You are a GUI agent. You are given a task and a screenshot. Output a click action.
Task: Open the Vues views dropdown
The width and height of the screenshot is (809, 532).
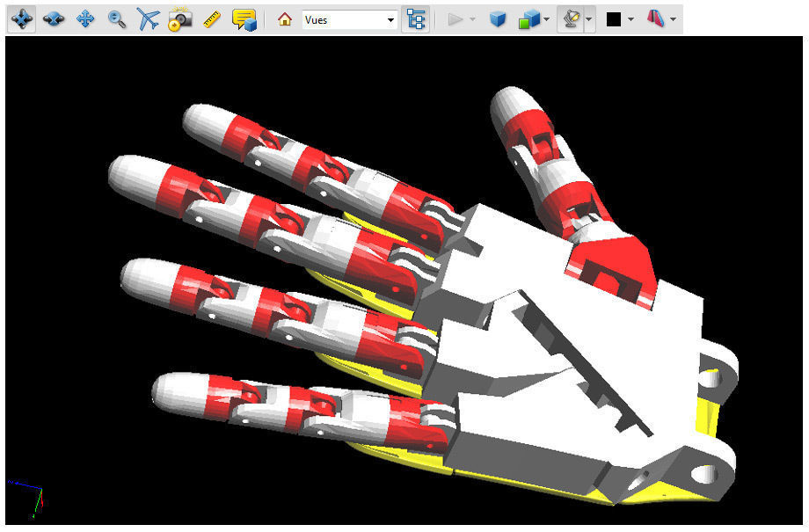tap(350, 19)
